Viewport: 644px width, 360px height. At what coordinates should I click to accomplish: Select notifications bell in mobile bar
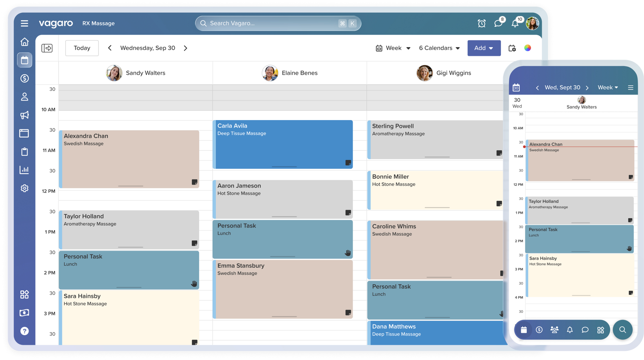click(570, 330)
